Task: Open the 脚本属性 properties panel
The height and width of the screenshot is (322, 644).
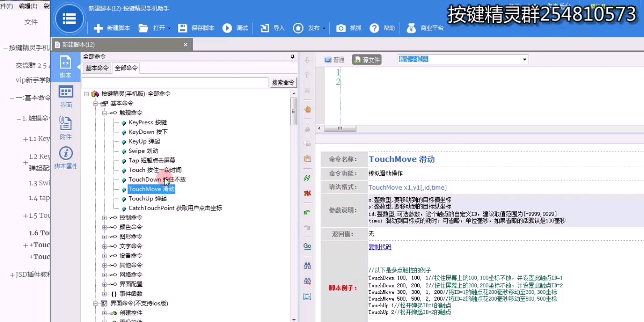Action: [x=66, y=158]
